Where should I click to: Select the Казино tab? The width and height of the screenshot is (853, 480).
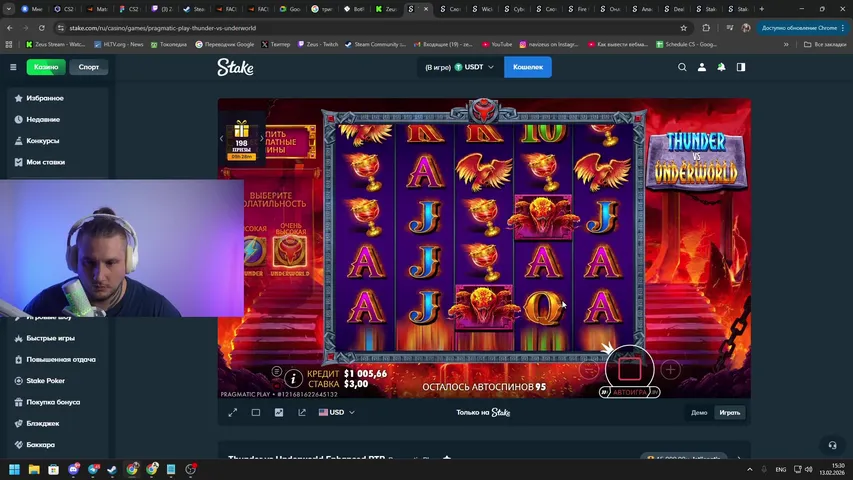(46, 67)
